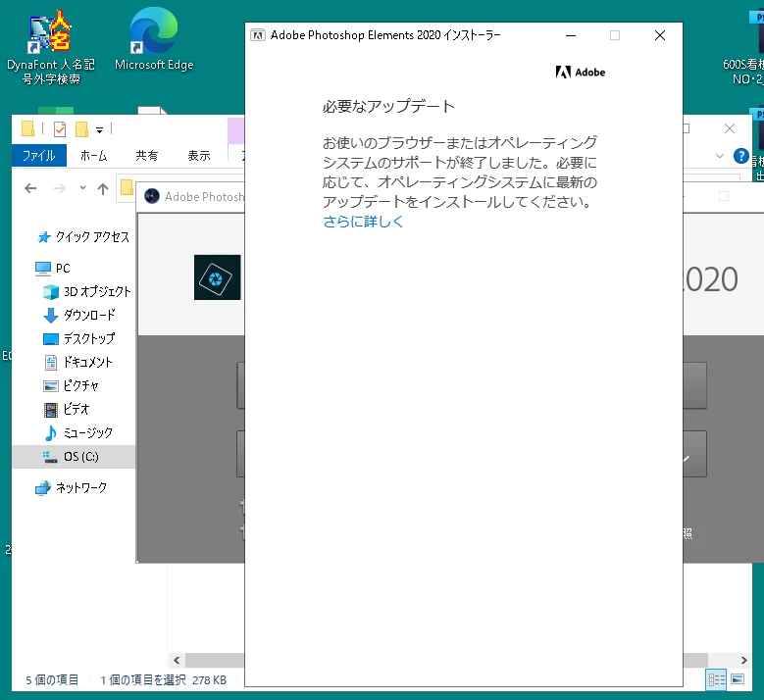This screenshot has height=700, width=764.
Task: Open recent locations dropdown in Explorer
Action: pyautogui.click(x=82, y=188)
